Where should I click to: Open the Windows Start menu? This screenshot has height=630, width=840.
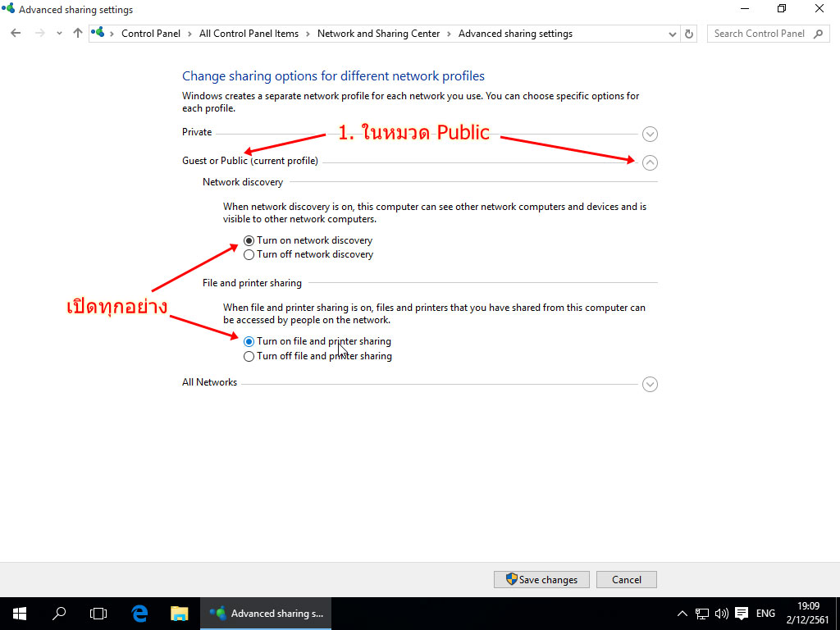pyautogui.click(x=19, y=613)
